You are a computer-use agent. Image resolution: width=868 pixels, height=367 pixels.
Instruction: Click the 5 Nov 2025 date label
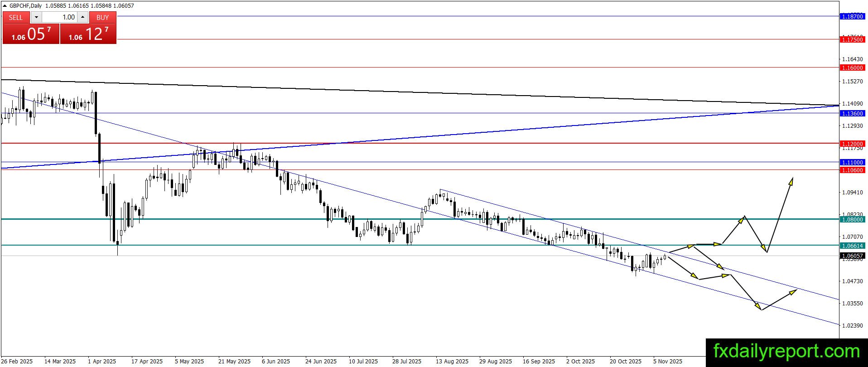(x=668, y=362)
